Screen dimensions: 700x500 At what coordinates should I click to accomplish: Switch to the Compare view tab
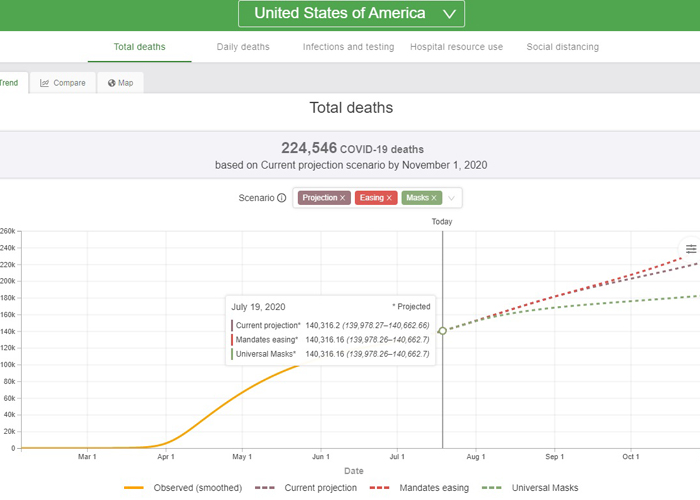coord(62,83)
